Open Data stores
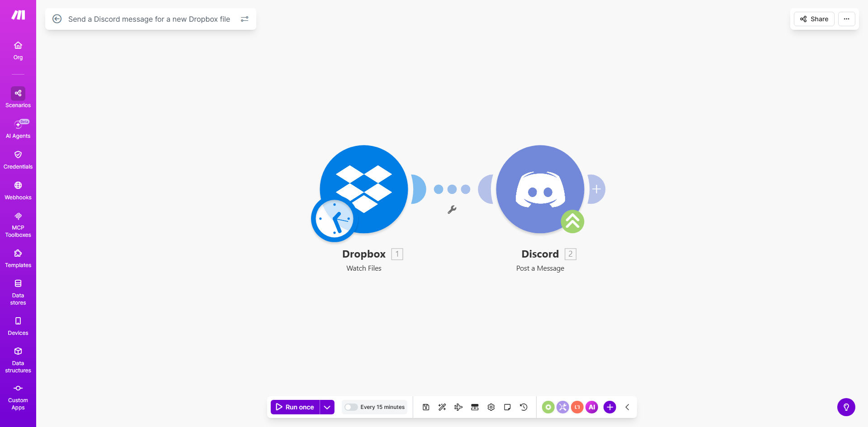Image resolution: width=868 pixels, height=427 pixels. [18, 292]
